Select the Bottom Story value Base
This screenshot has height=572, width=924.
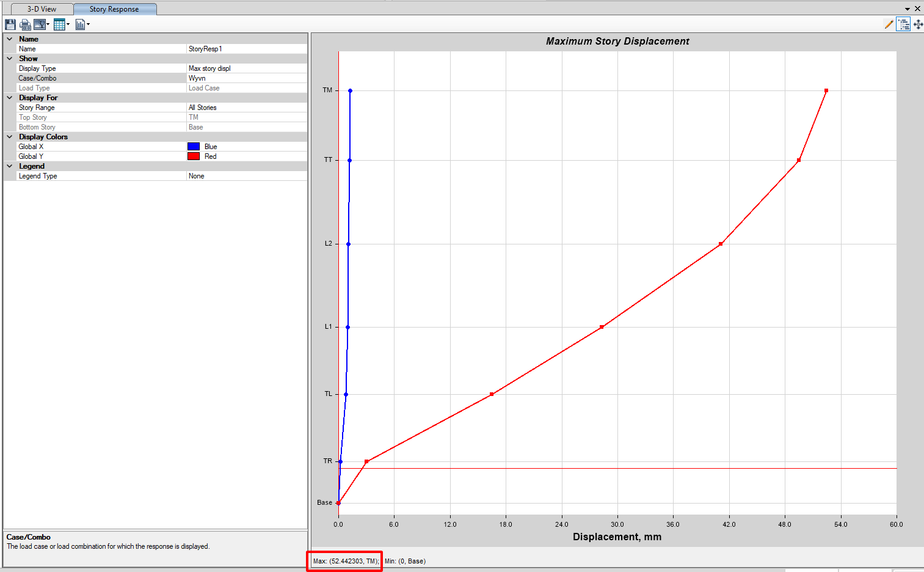pos(247,127)
